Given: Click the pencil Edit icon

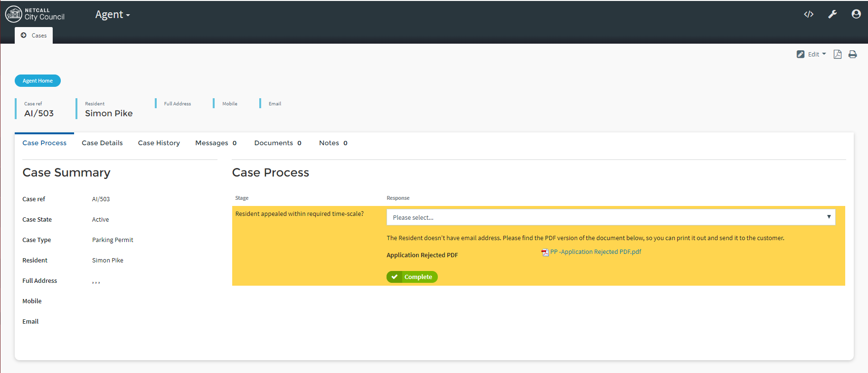Looking at the screenshot, I should 801,55.
